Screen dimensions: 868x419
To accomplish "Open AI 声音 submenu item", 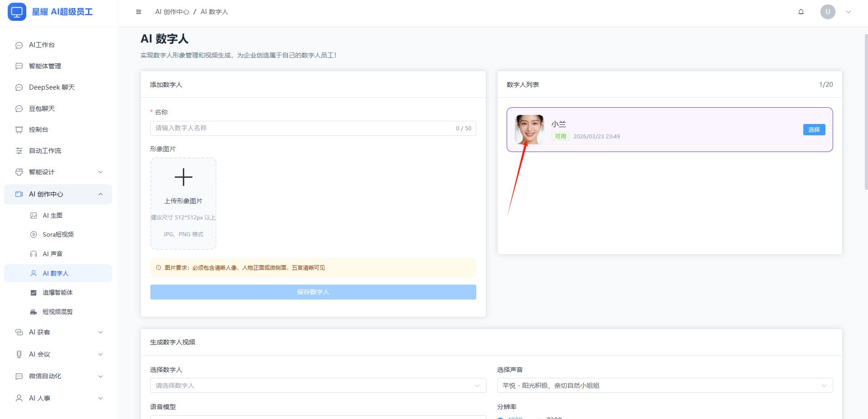I will pos(53,254).
